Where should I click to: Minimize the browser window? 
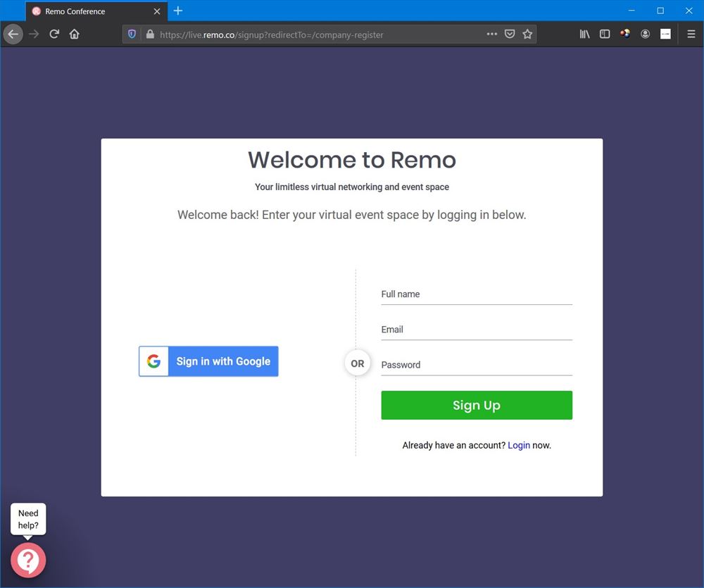point(631,11)
